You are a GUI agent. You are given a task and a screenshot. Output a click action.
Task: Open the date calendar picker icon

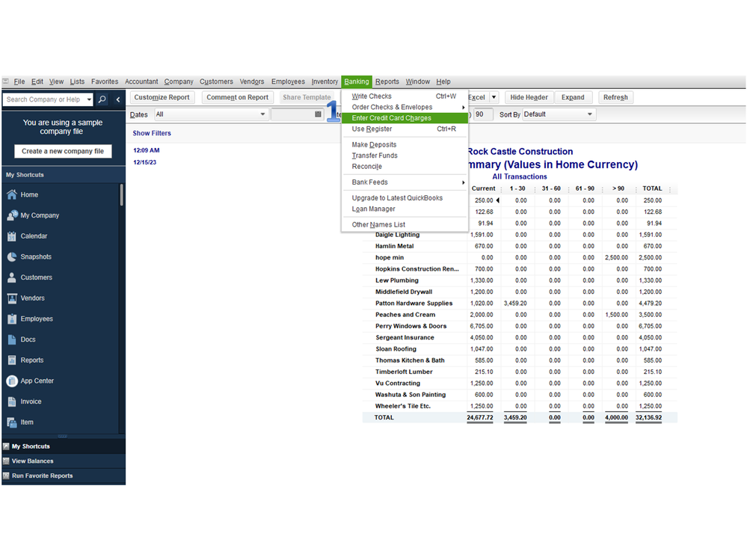point(318,114)
